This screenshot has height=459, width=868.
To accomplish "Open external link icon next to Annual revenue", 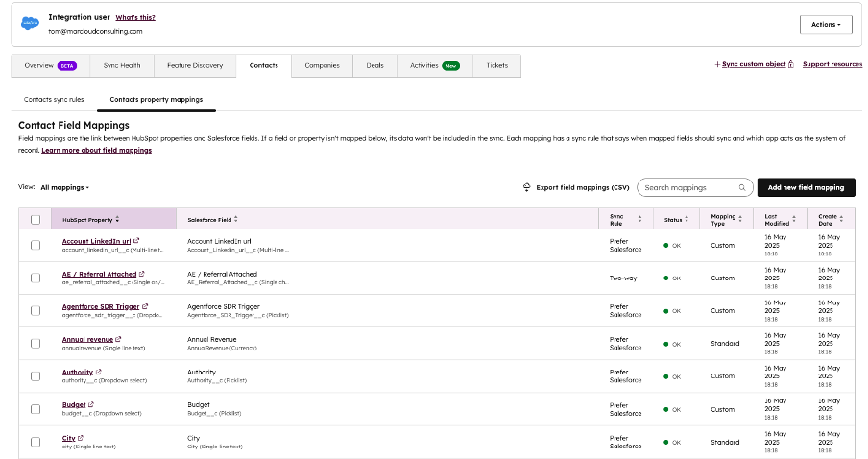I will click(x=118, y=339).
